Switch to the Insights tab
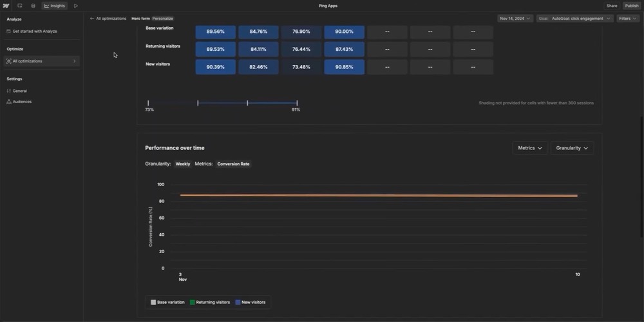644x322 pixels. click(55, 6)
